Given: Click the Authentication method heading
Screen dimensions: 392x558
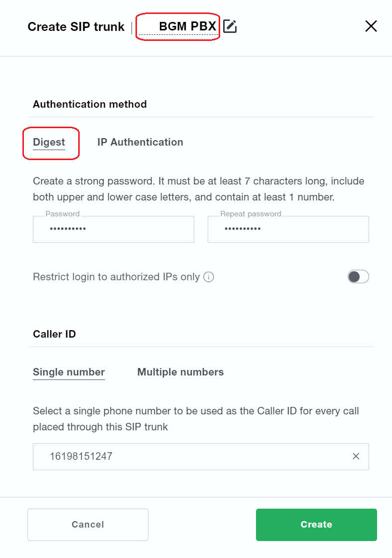Looking at the screenshot, I should (90, 104).
